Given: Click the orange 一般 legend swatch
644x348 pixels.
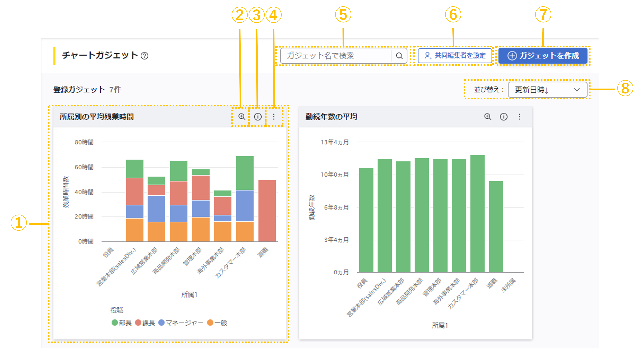Looking at the screenshot, I should click(x=210, y=323).
